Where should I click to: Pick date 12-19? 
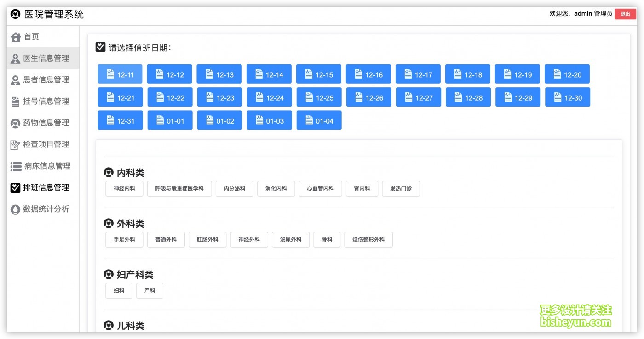(517, 74)
